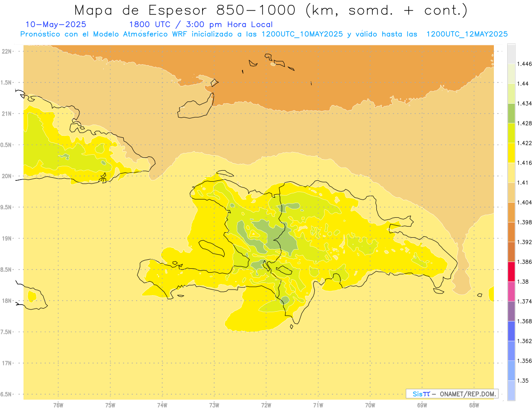Click the red legend swatch between 1.38 and 1.386
This screenshot has height=411, width=532.
point(511,271)
